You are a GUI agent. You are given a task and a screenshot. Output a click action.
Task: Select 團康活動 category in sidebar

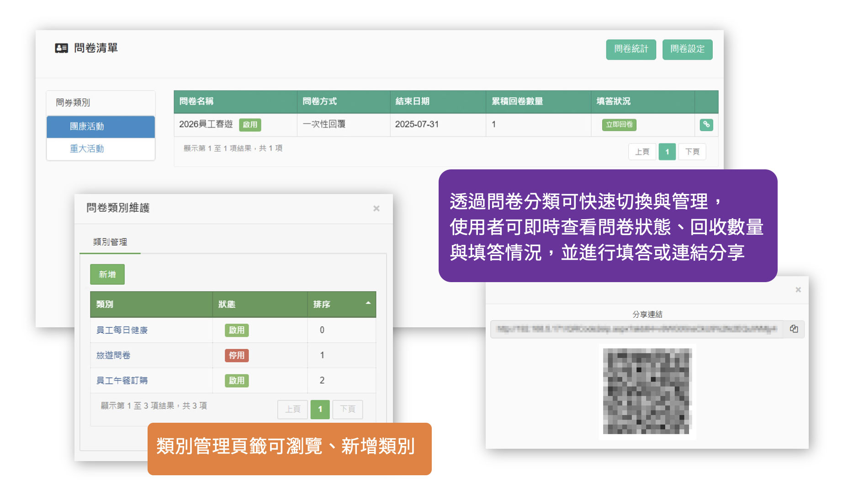point(87,126)
